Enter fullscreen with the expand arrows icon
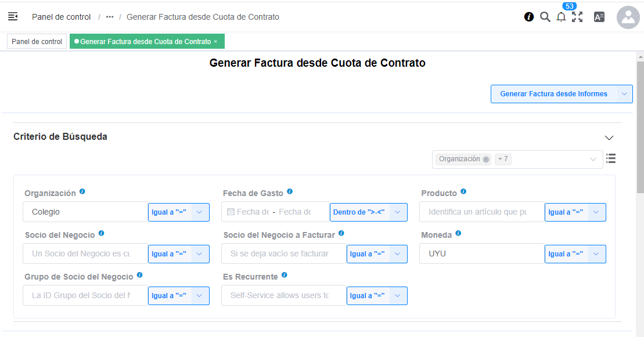Screen dimensions: 644x337 tap(578, 17)
